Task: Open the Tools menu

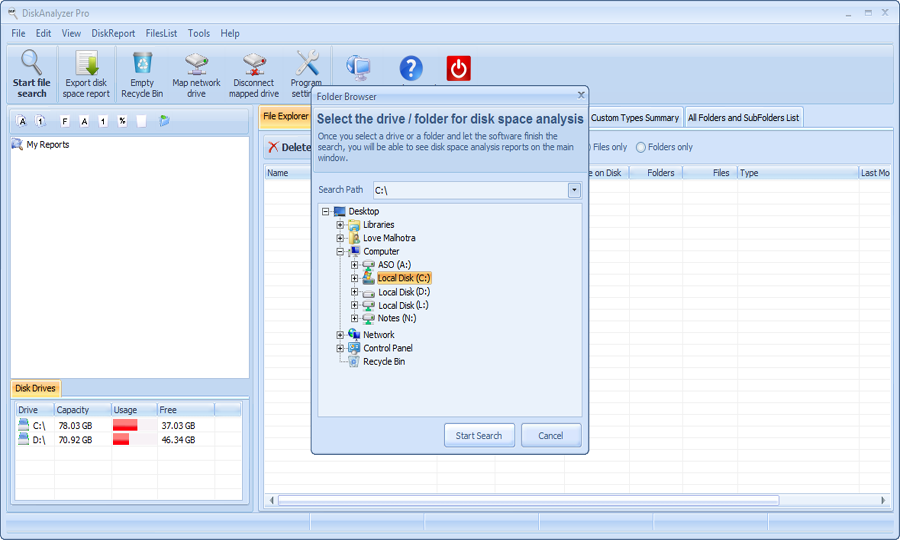Action: point(199,33)
